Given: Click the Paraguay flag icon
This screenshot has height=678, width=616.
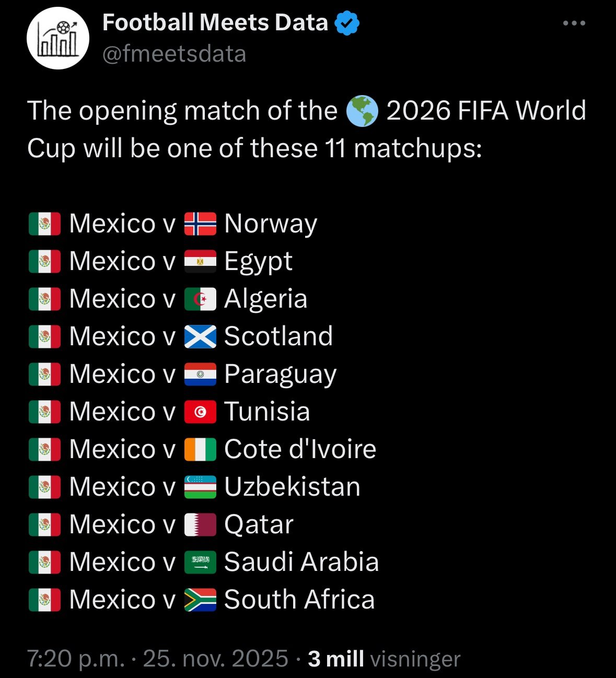Looking at the screenshot, I should [200, 375].
